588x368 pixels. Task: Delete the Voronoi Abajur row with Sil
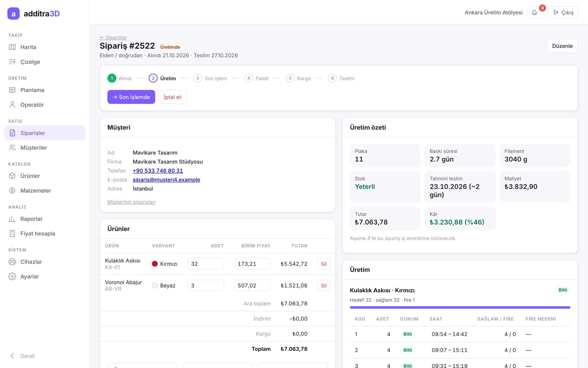(324, 286)
